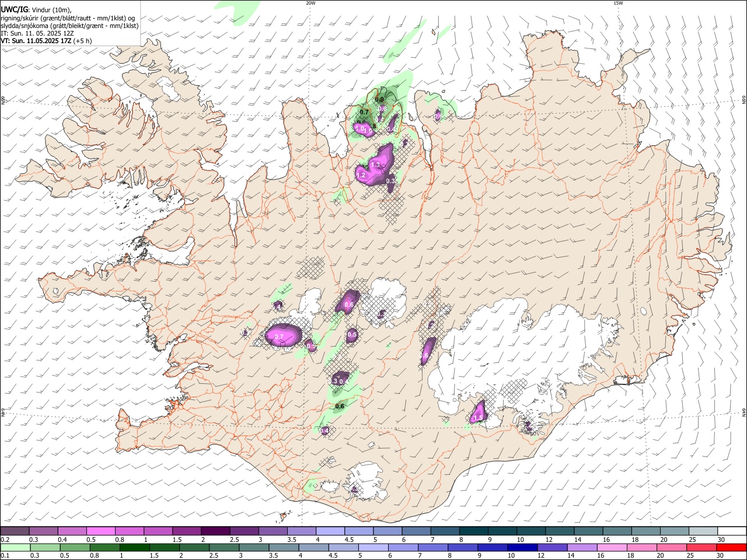The width and height of the screenshot is (747, 560).
Task: Select the dark teal 8 swatch in the upper legend row
Action: [x=473, y=531]
